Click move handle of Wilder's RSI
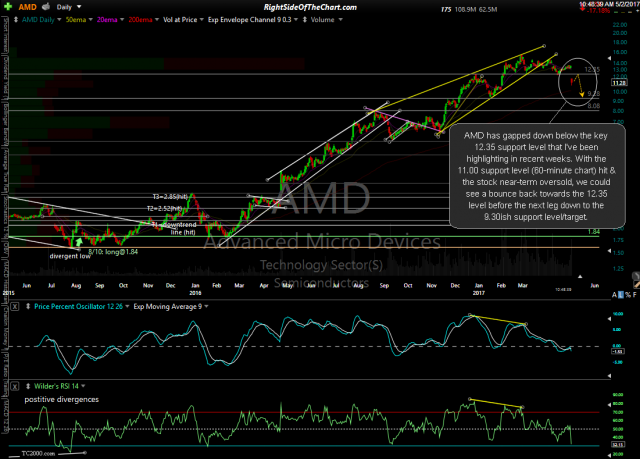640x459 pixels. [28, 386]
